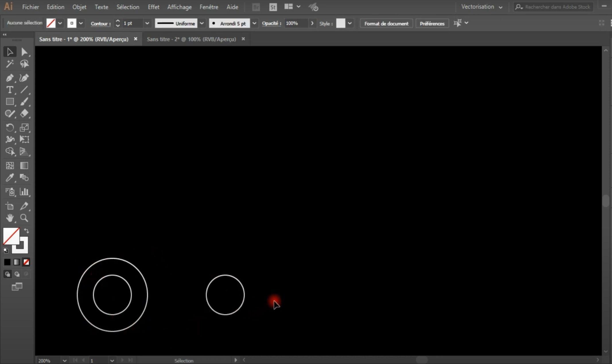Select the Rotate tool

click(x=9, y=127)
